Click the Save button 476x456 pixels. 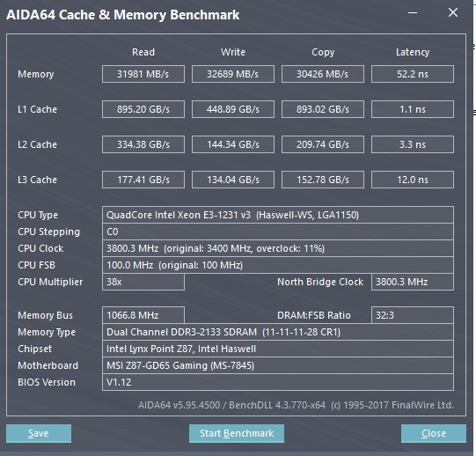click(x=39, y=433)
